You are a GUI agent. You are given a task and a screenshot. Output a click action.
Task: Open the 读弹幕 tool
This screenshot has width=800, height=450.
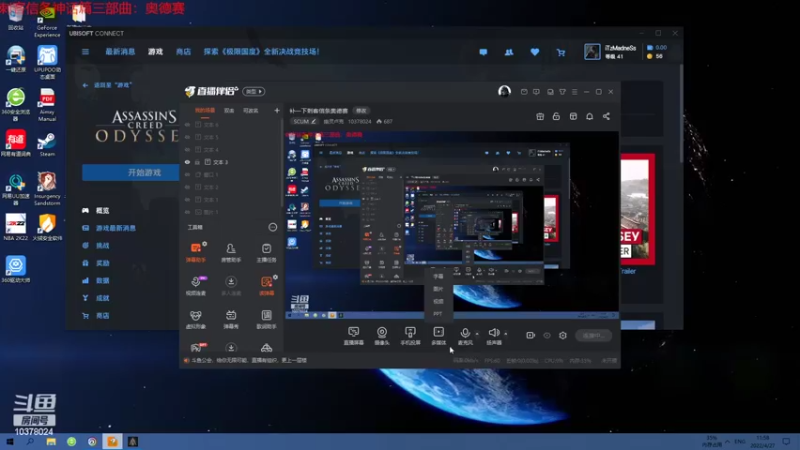[x=266, y=286]
